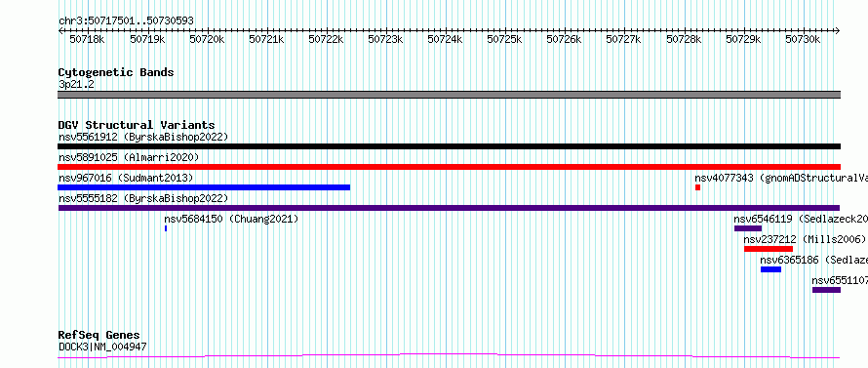Click the 50726k ruler tick label
The image size is (868, 368).
(564, 39)
